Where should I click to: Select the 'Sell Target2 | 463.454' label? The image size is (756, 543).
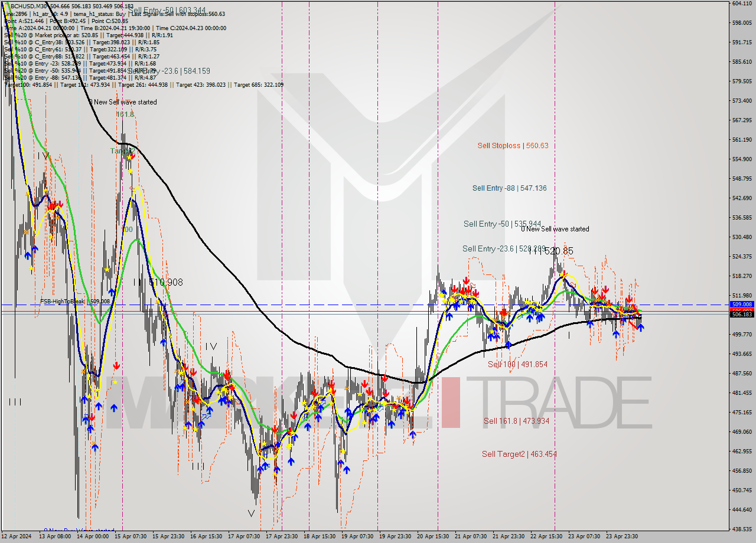(x=519, y=454)
